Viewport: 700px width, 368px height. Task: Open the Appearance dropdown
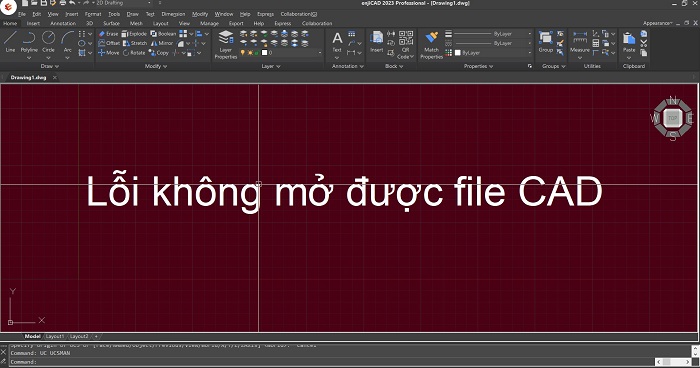(x=658, y=23)
